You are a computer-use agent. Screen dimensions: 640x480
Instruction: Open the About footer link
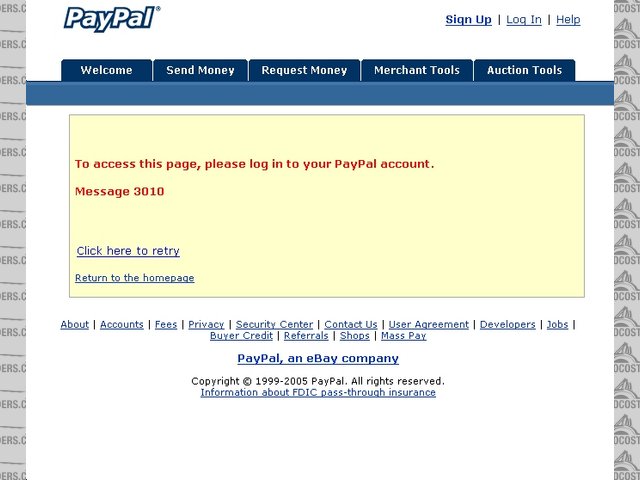[x=74, y=324]
